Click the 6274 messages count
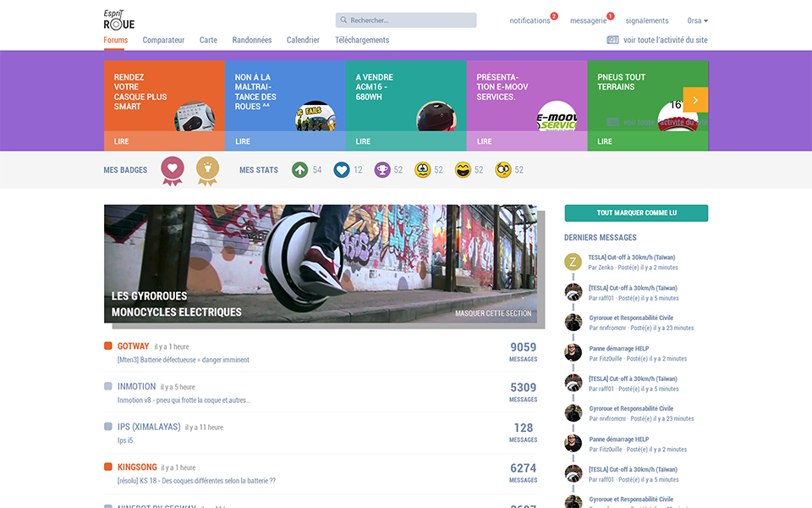812x508 pixels. click(523, 468)
